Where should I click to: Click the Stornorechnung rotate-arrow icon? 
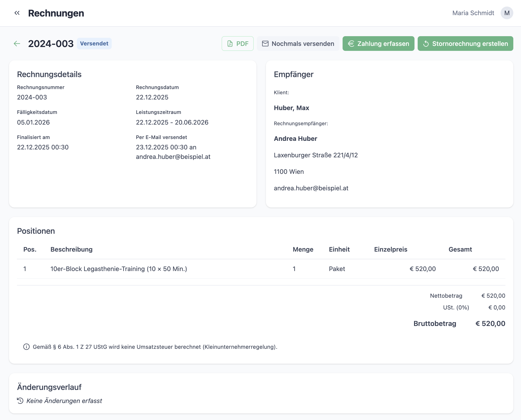[x=426, y=44]
